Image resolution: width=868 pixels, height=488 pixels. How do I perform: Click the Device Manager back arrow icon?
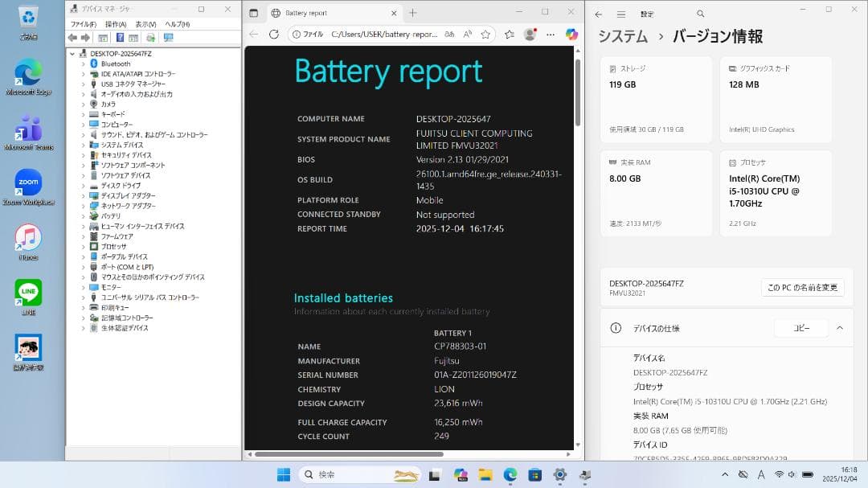tap(72, 36)
